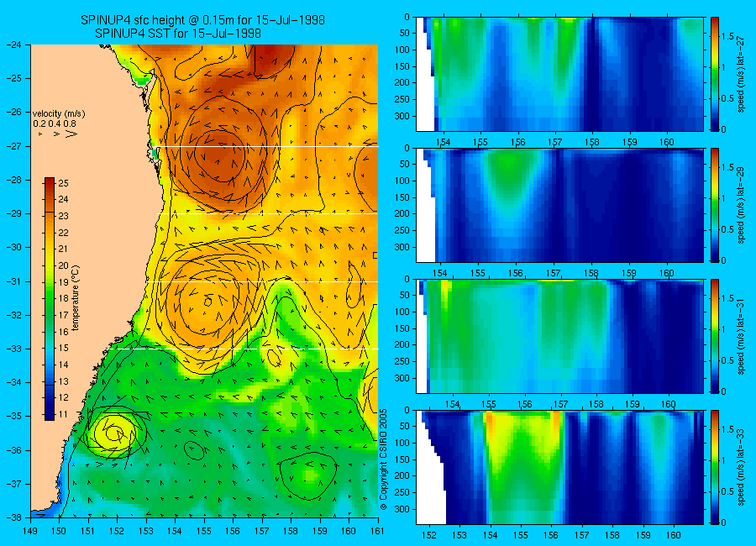Screen dimensions: 756x546
Task: Click the warm eddy center near latitude -27
Action: [219, 155]
